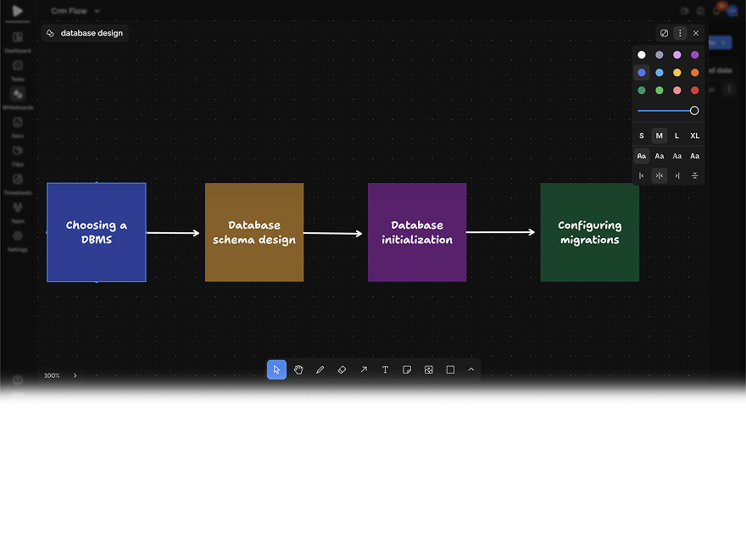Open the three-dot options menu

click(680, 33)
